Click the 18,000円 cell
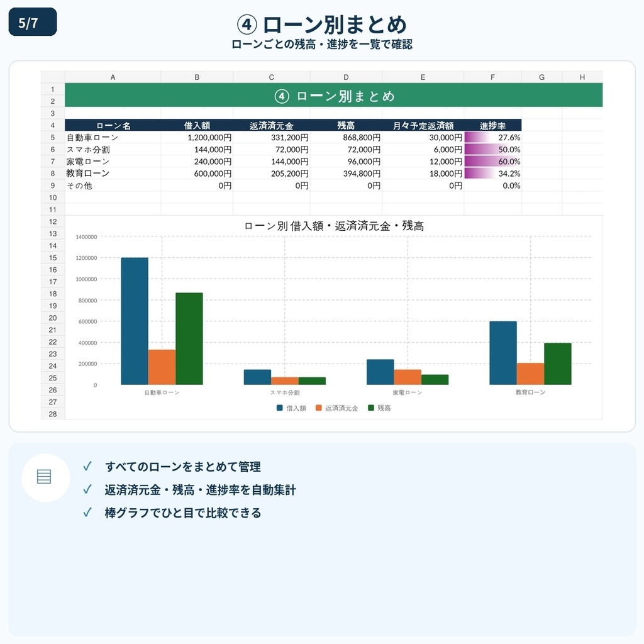Screen dimensions: 644x644 (x=423, y=174)
